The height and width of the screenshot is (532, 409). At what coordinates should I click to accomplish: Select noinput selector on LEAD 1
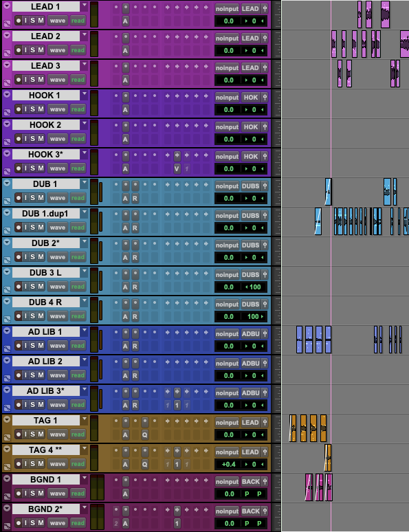pyautogui.click(x=227, y=9)
